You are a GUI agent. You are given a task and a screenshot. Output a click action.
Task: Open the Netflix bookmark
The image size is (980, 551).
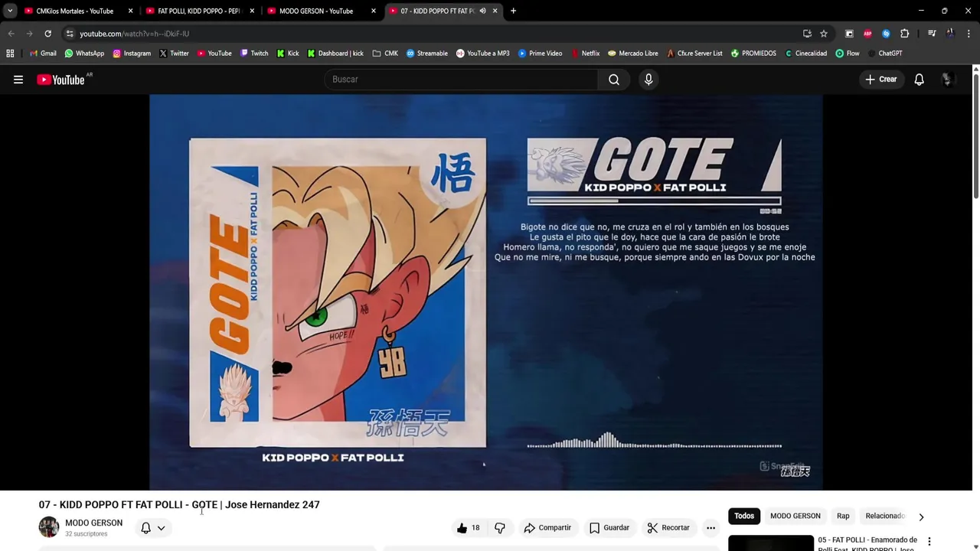pos(585,54)
